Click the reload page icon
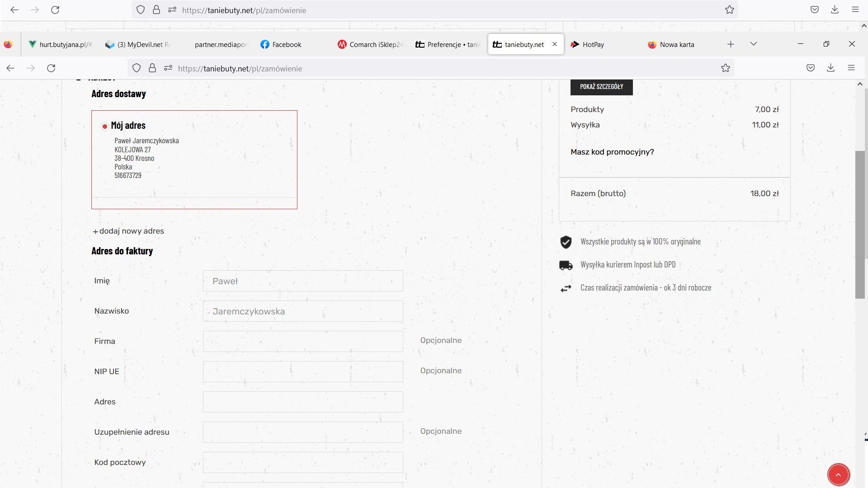The height and width of the screenshot is (488, 868). [x=51, y=68]
